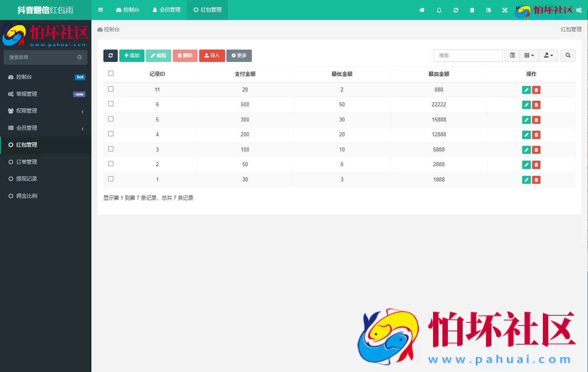Click the refresh button above the table

pos(111,56)
